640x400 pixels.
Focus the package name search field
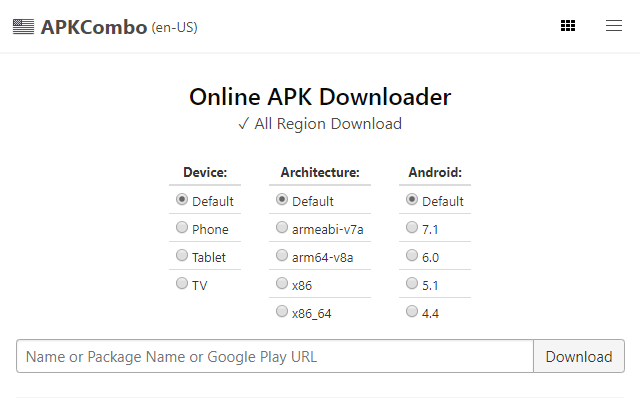tap(275, 356)
